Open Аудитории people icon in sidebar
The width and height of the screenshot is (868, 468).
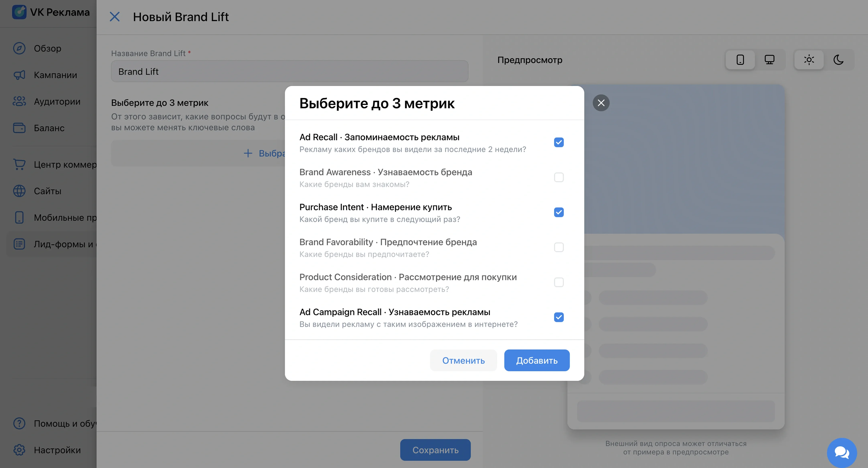[x=19, y=101]
